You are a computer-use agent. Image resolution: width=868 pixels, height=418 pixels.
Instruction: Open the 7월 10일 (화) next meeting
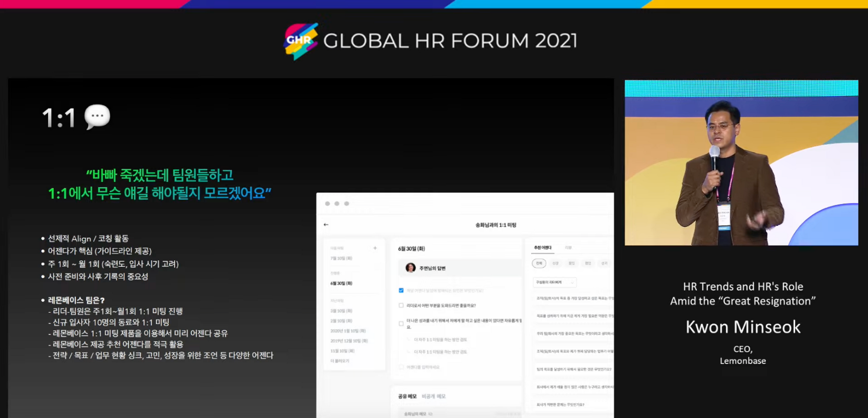coord(341,258)
